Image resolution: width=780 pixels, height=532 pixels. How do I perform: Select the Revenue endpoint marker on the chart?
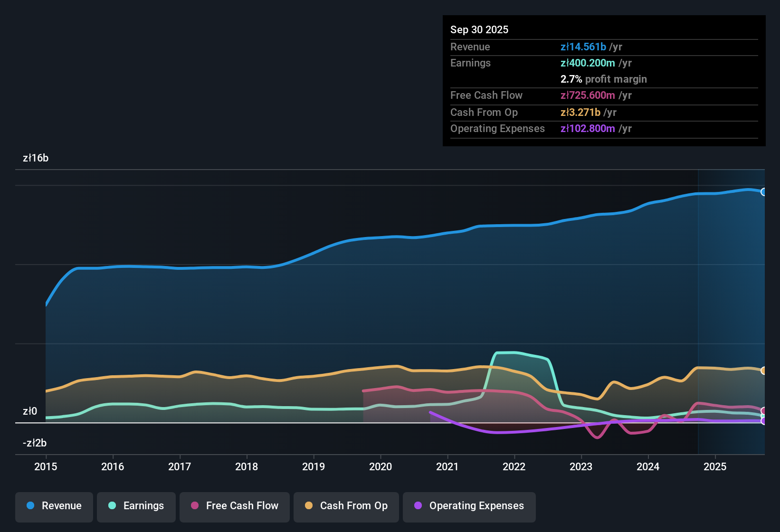[764, 192]
